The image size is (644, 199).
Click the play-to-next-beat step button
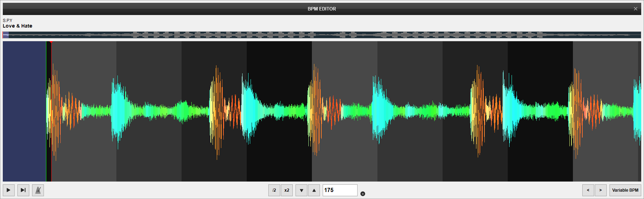[23, 190]
